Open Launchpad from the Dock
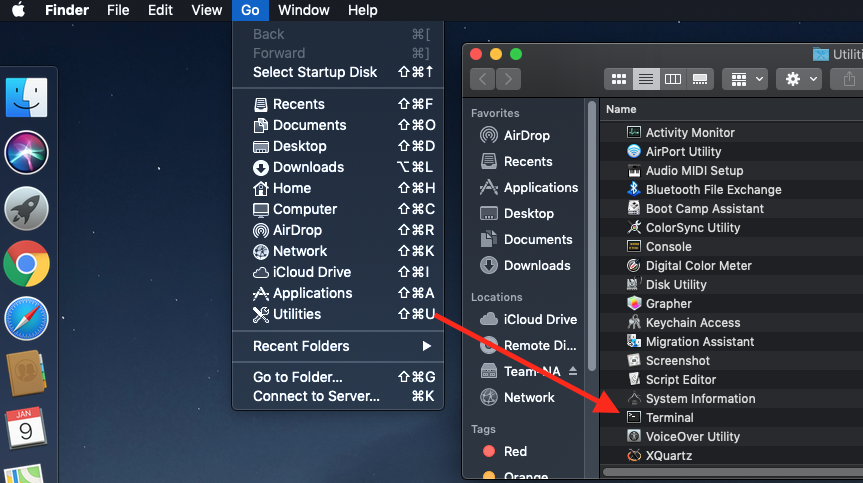 point(26,208)
